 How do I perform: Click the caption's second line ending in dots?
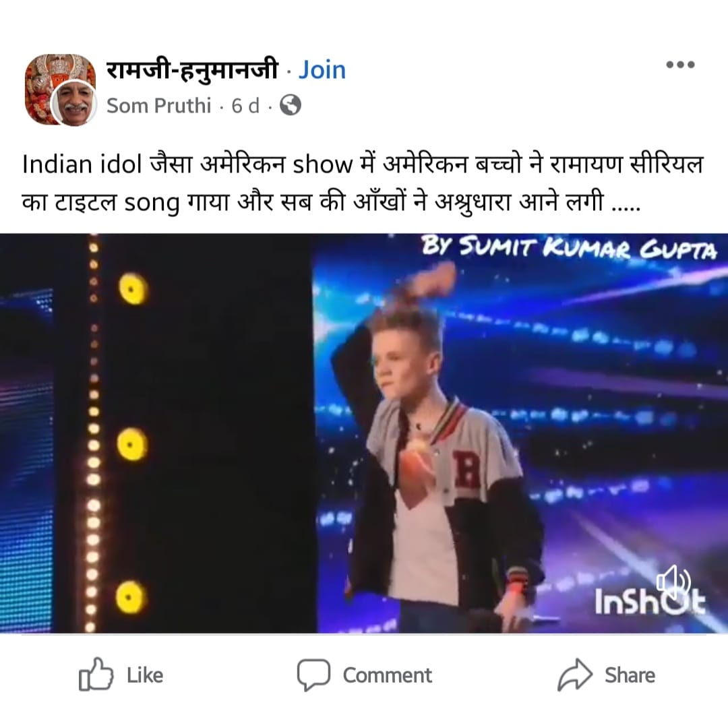tap(332, 203)
